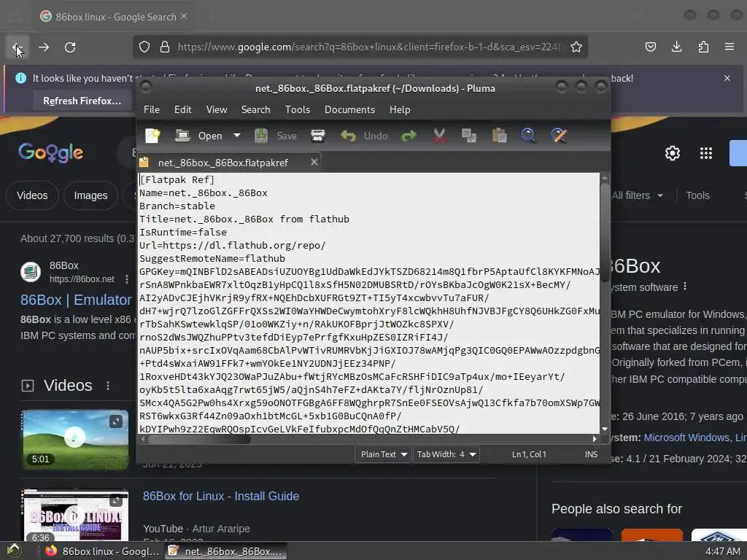Image resolution: width=747 pixels, height=560 pixels.
Task: Dismiss the Firefox notification bar
Action: click(x=727, y=78)
